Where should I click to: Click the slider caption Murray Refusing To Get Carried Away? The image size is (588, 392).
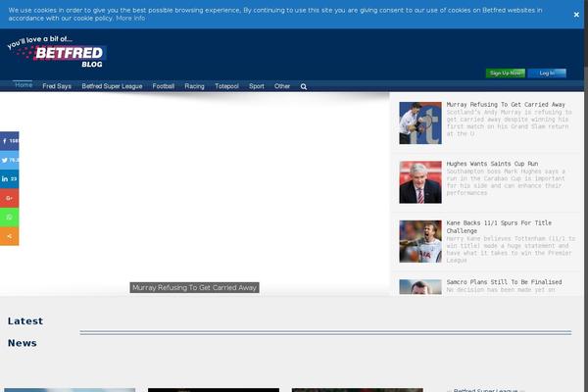click(194, 288)
